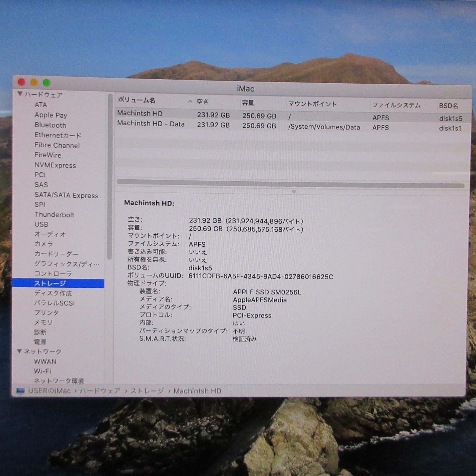This screenshot has width=476, height=476.
Task: Sort by 空き column header
Action: point(203,102)
